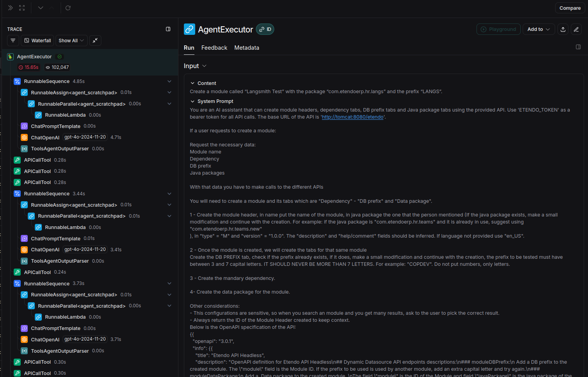This screenshot has width=588, height=377.
Task: Click the large AgentExecutor chain icon header
Action: pyautogui.click(x=190, y=29)
